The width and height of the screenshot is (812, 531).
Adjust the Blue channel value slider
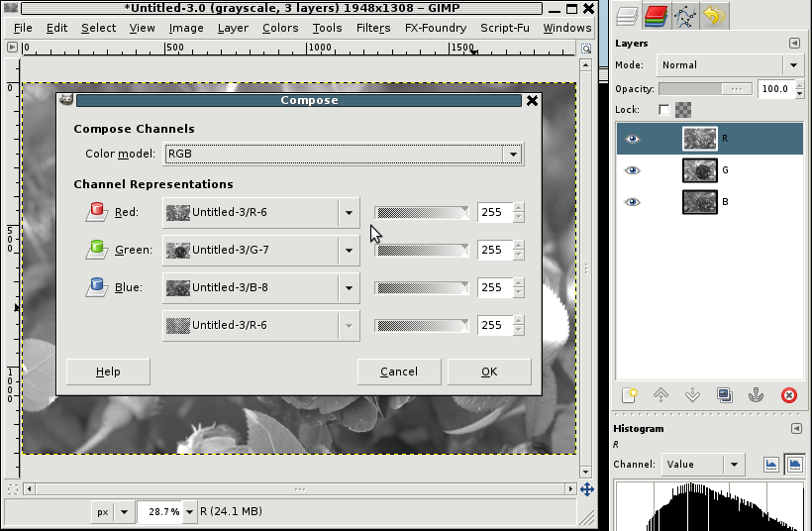coord(422,288)
